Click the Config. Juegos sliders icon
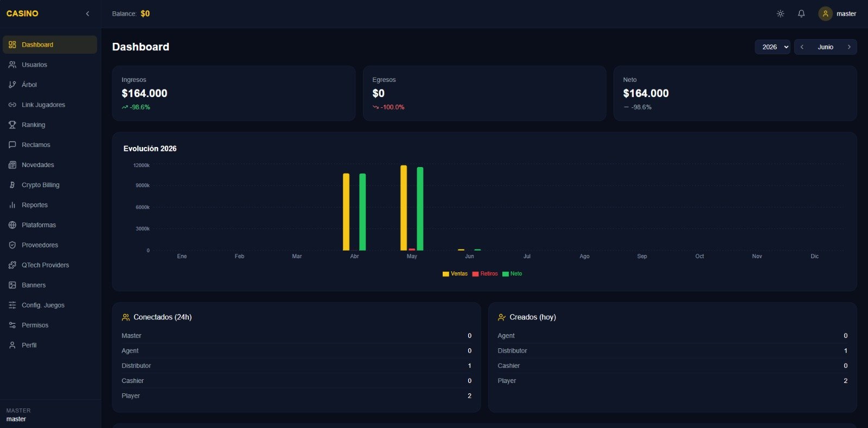The image size is (868, 428). tap(12, 305)
